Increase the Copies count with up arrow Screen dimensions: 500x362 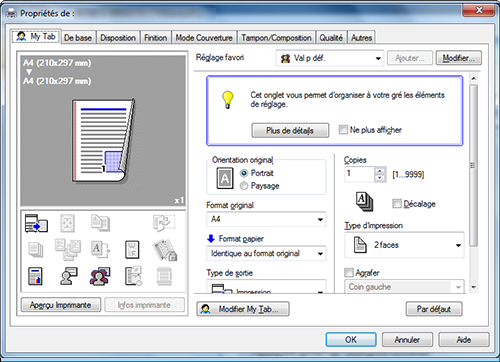[380, 171]
